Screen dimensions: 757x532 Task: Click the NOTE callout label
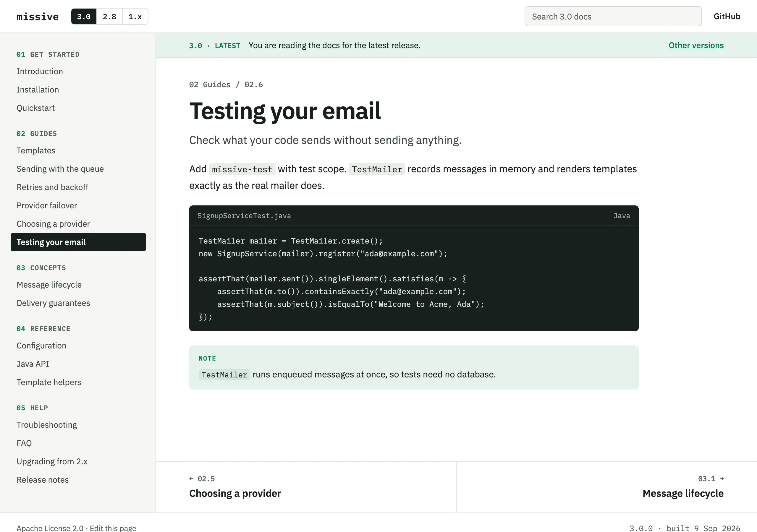tap(207, 358)
